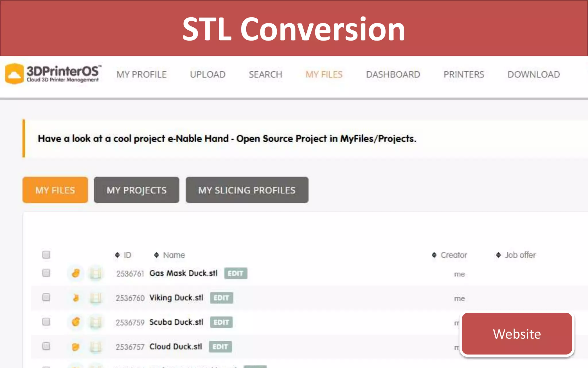Open the Cloud Duck.stl file name
Viewport: 588px width, 368px height.
(x=176, y=346)
